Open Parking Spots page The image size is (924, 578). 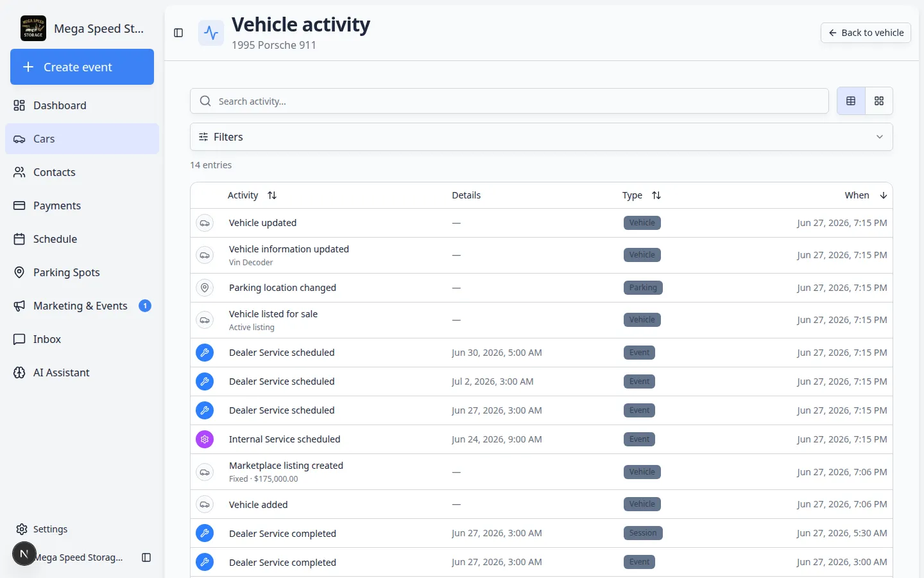82,272
